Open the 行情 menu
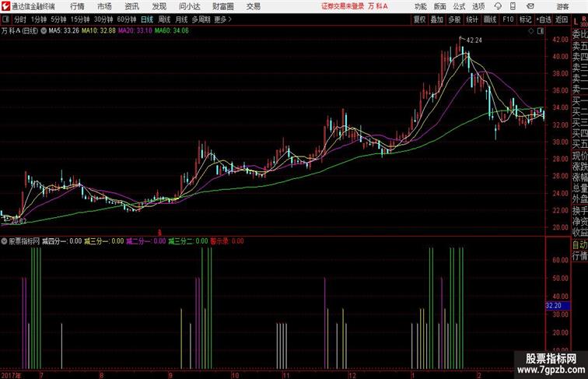 click(77, 6)
